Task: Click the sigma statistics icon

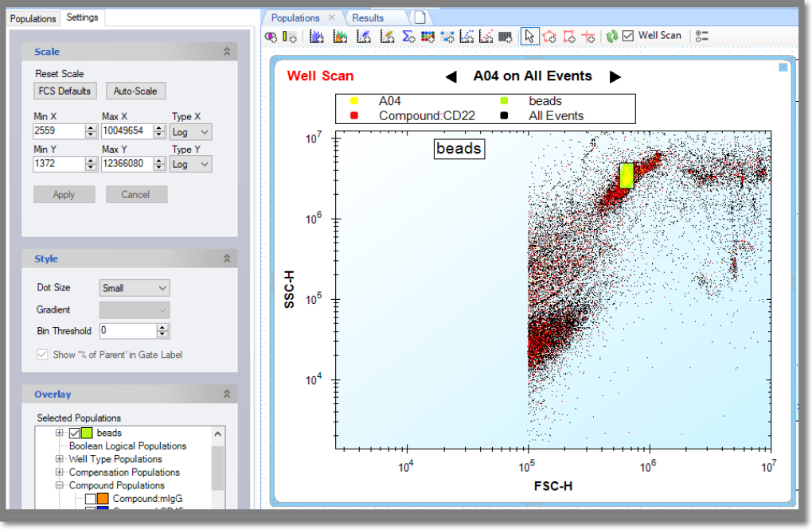Action: tap(408, 37)
